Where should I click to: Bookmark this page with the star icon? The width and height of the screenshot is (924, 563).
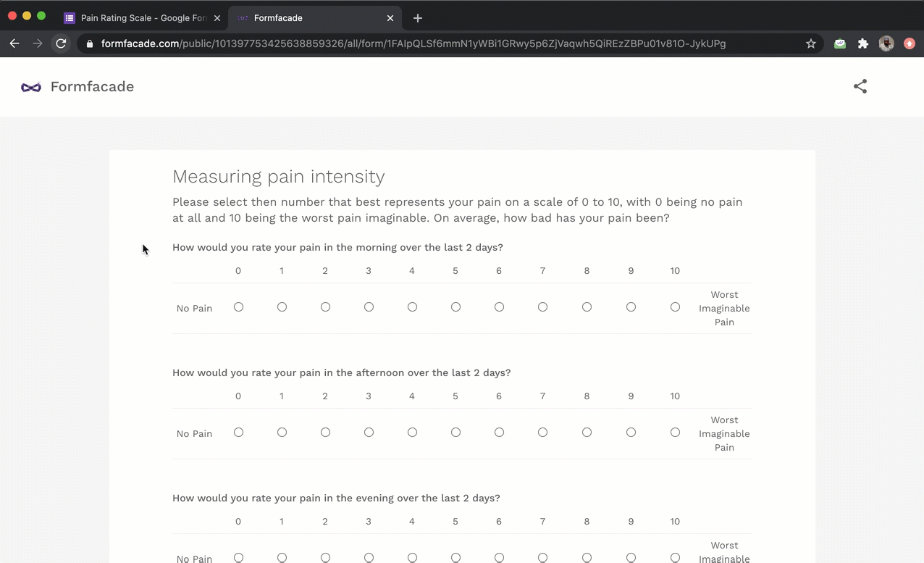(811, 43)
